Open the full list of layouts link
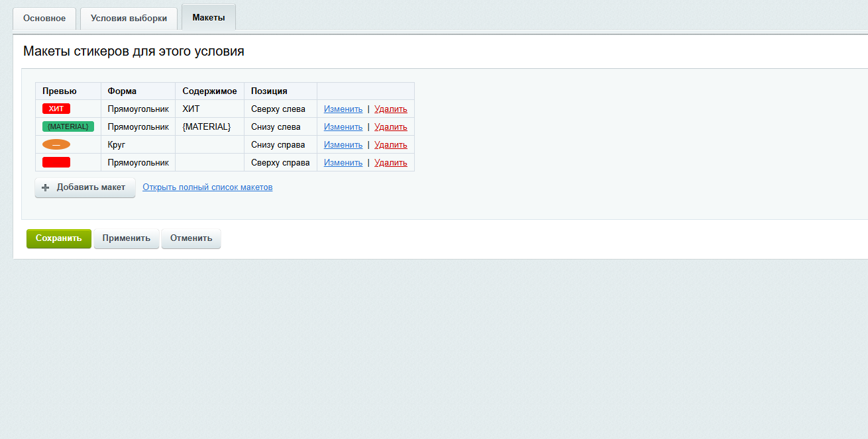The image size is (868, 439). pos(207,187)
